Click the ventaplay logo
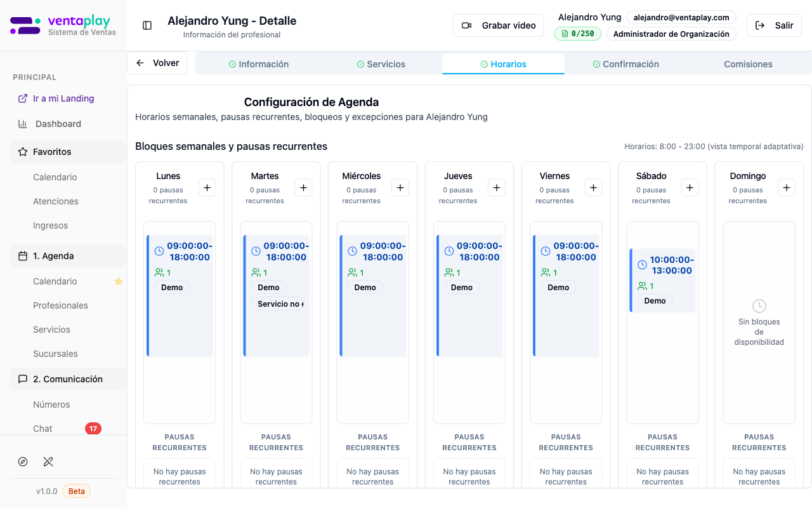 coord(63,25)
